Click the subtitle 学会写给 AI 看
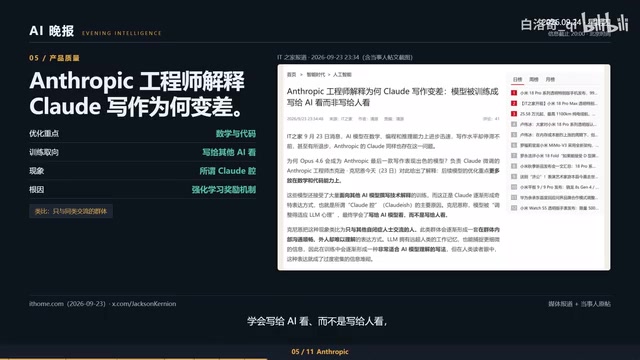This screenshot has width=640, height=360. click(317, 322)
